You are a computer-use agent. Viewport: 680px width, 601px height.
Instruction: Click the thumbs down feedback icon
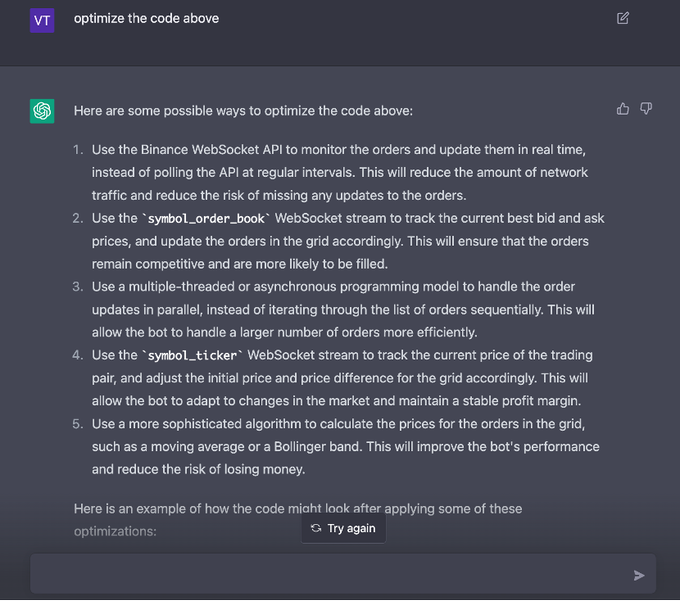coord(646,109)
